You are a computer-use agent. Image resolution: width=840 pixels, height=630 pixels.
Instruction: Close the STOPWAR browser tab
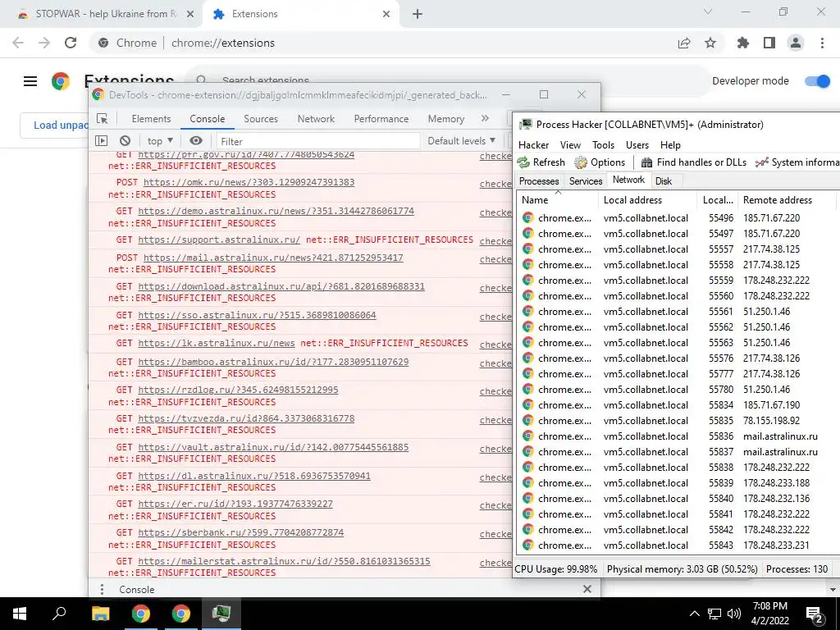pos(190,14)
